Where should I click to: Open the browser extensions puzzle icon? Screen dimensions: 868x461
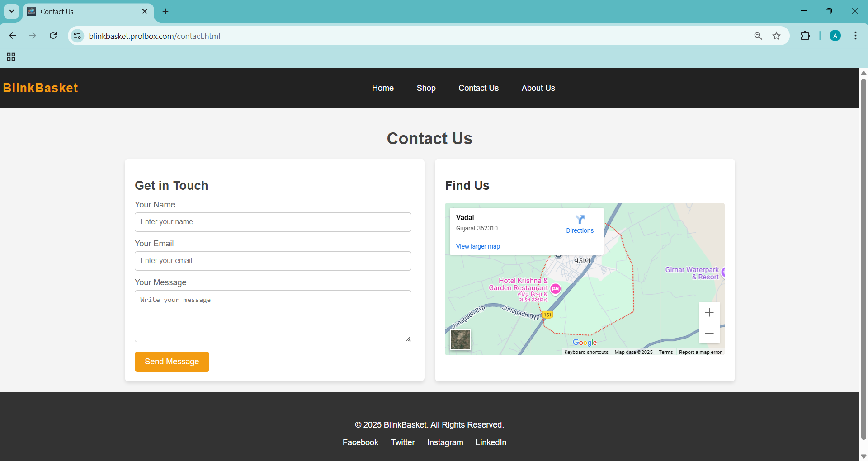click(805, 36)
